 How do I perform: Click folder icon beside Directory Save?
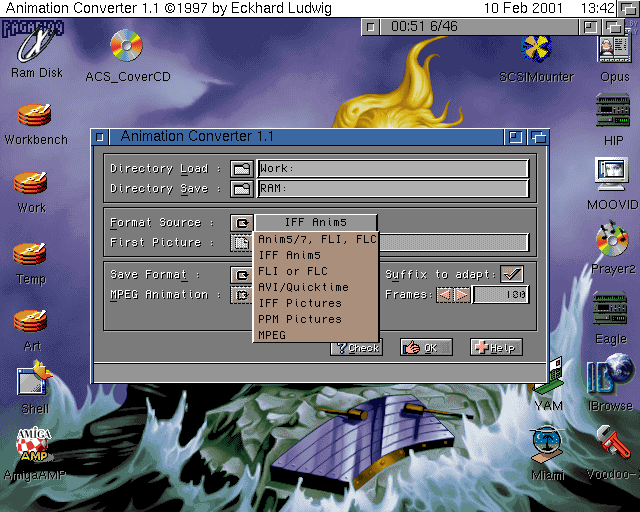tap(242, 189)
